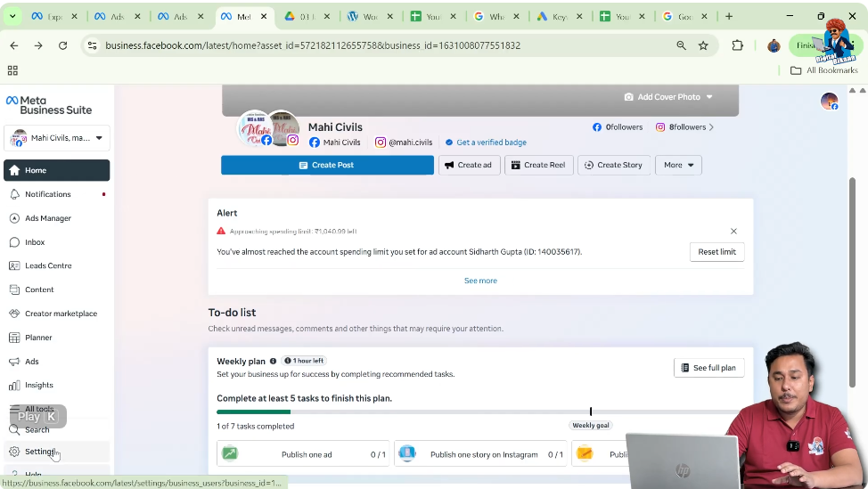This screenshot has width=868, height=489.
Task: Click the Create Story button
Action: (614, 165)
